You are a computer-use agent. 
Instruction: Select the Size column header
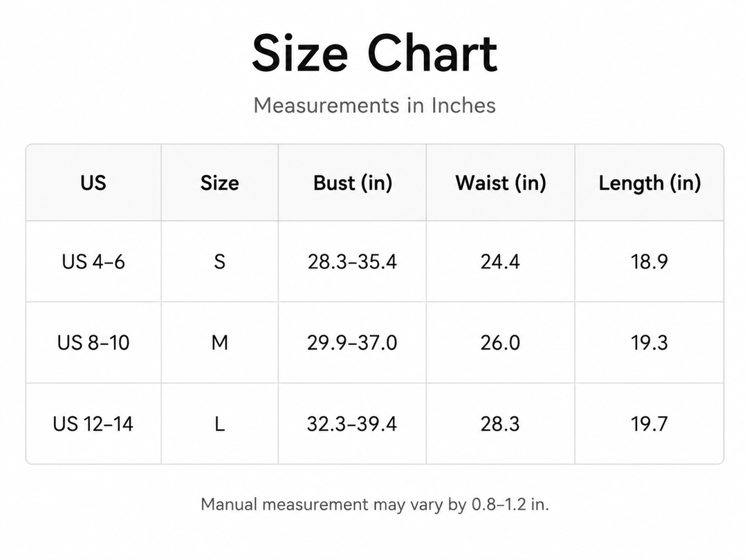tap(220, 183)
